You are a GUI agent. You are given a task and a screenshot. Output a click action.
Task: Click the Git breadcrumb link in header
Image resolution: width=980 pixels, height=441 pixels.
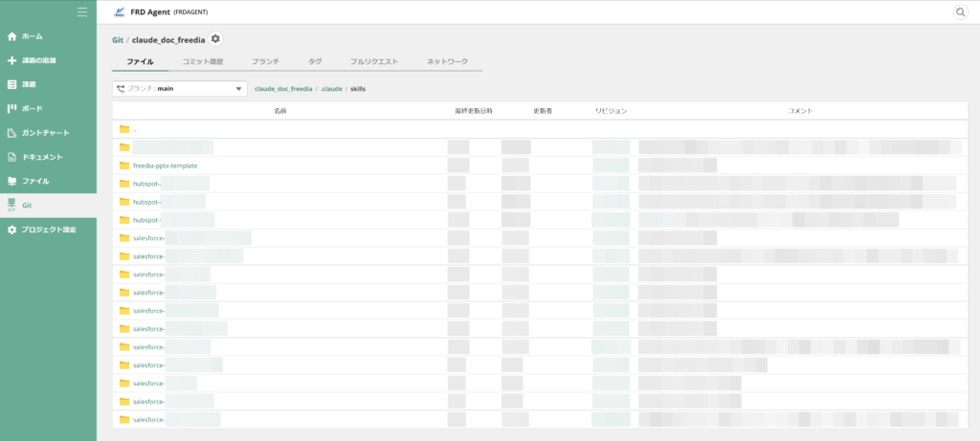pyautogui.click(x=118, y=40)
